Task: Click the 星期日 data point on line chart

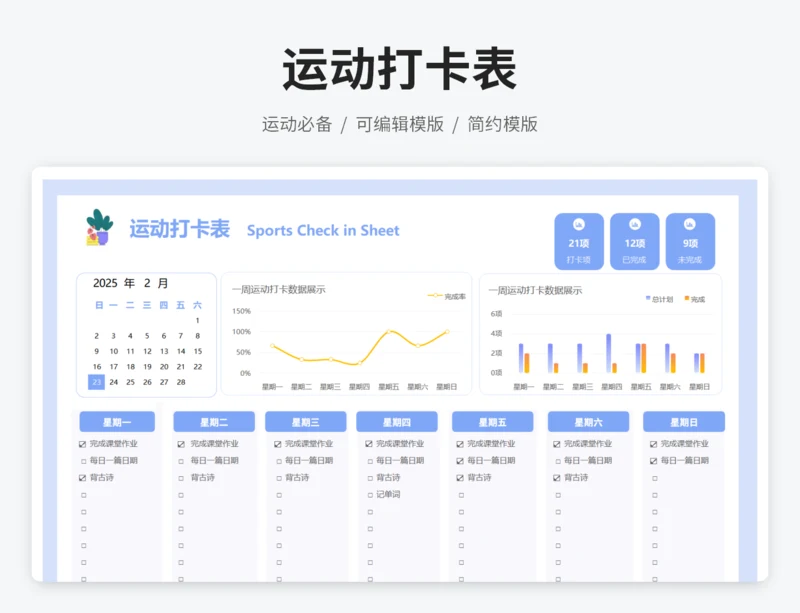Action: (447, 332)
